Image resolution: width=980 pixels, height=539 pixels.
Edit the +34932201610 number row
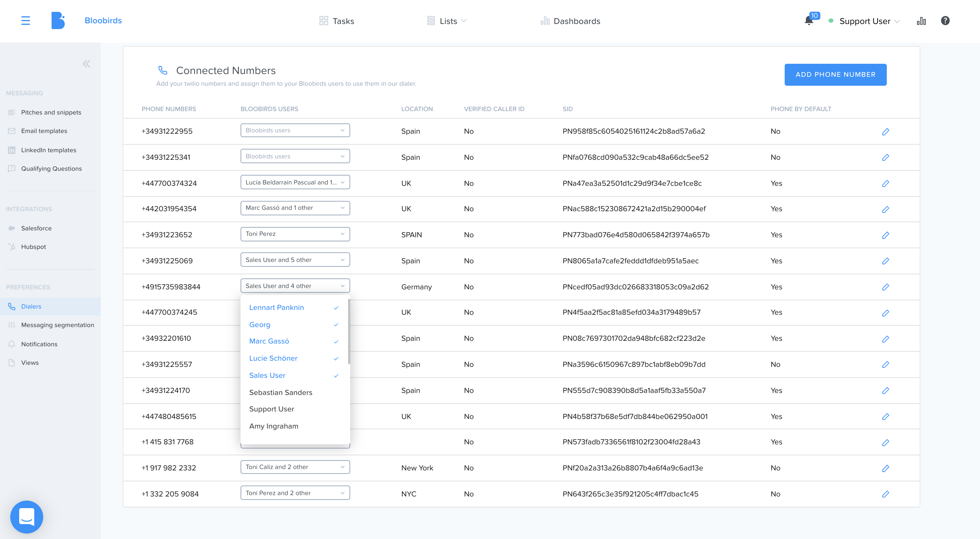click(x=885, y=339)
